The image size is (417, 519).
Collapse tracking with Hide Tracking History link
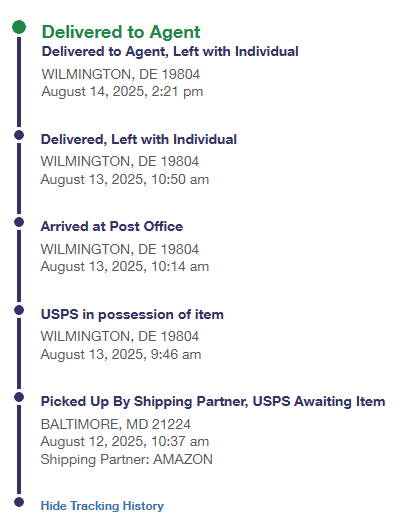click(x=102, y=506)
